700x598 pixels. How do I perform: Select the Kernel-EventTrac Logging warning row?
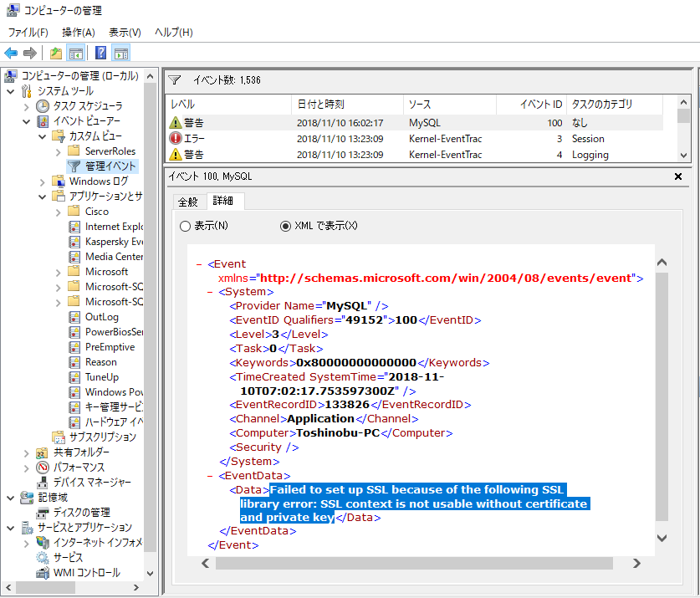pos(415,155)
